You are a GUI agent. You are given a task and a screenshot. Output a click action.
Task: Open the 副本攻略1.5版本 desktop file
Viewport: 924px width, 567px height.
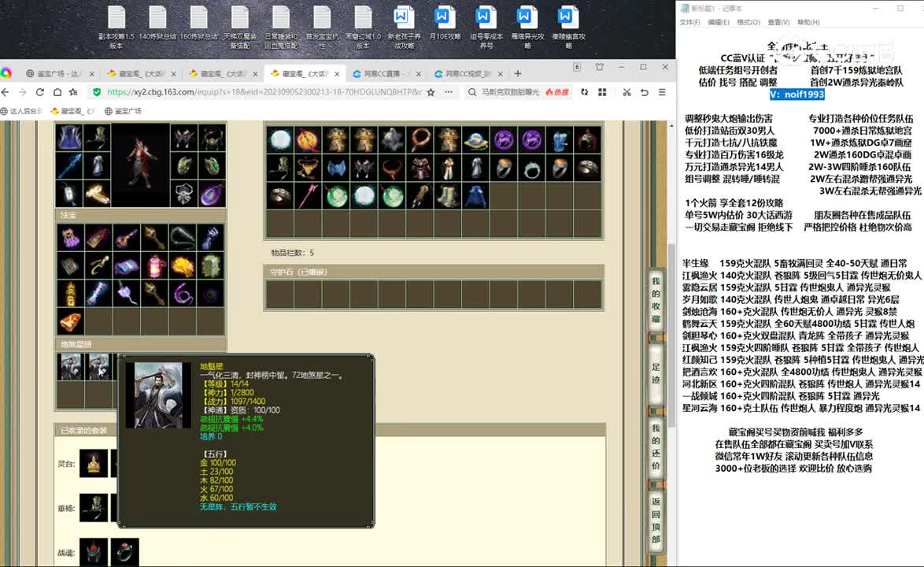[x=116, y=27]
